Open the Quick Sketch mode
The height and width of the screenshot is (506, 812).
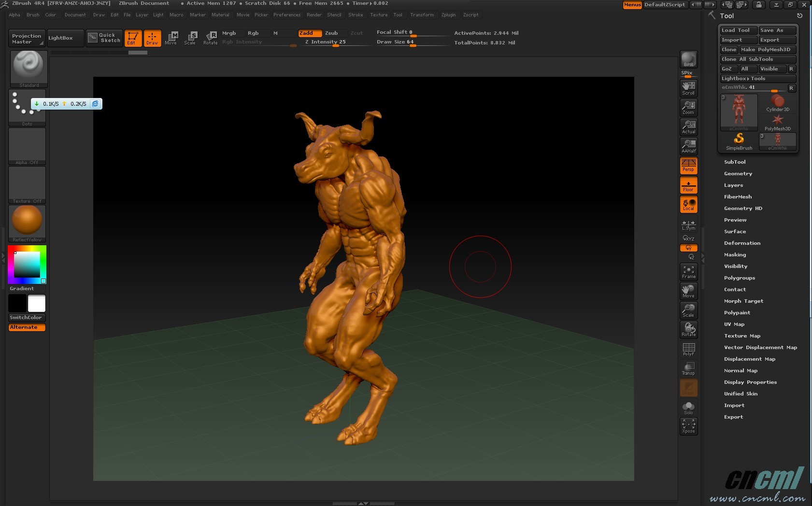click(x=104, y=38)
